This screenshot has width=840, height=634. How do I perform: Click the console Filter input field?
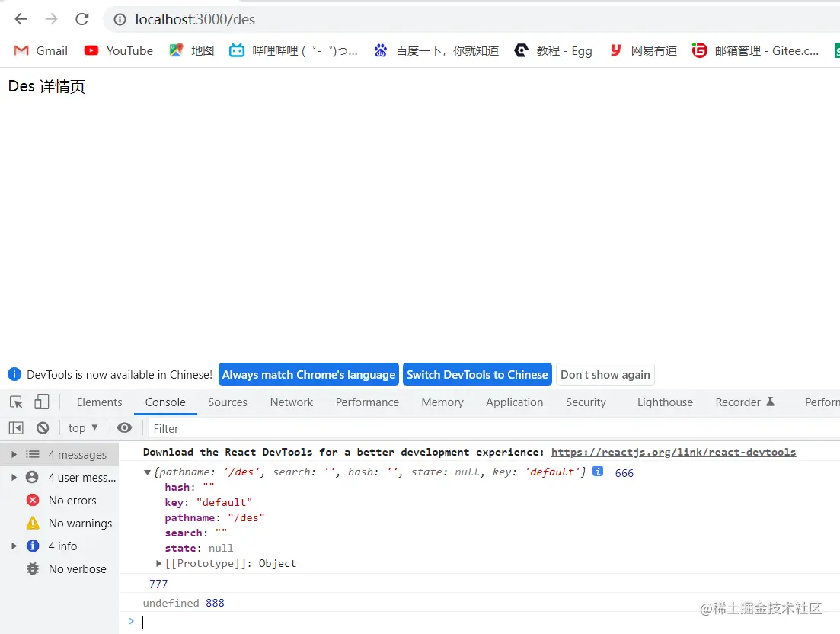pyautogui.click(x=493, y=429)
